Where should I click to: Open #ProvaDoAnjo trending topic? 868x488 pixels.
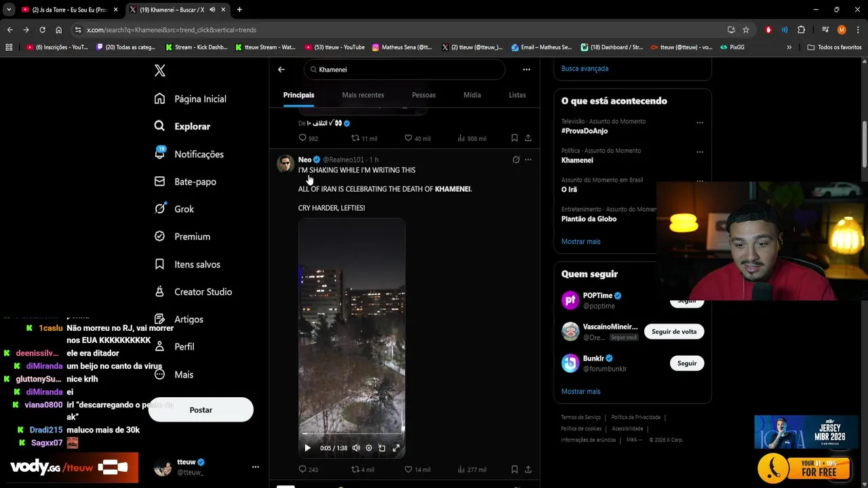585,131
